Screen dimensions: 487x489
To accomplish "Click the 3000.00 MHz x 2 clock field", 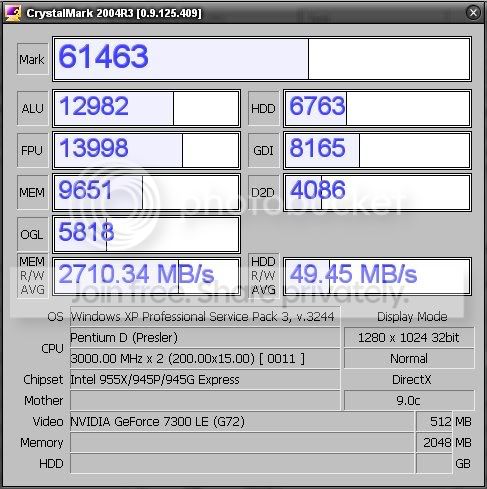I will point(205,358).
